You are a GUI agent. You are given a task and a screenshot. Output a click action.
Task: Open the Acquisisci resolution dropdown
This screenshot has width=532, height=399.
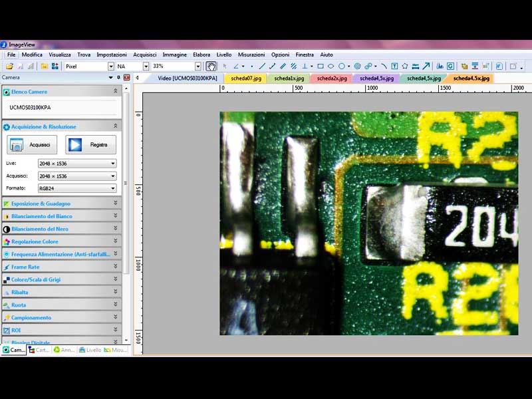[113, 176]
